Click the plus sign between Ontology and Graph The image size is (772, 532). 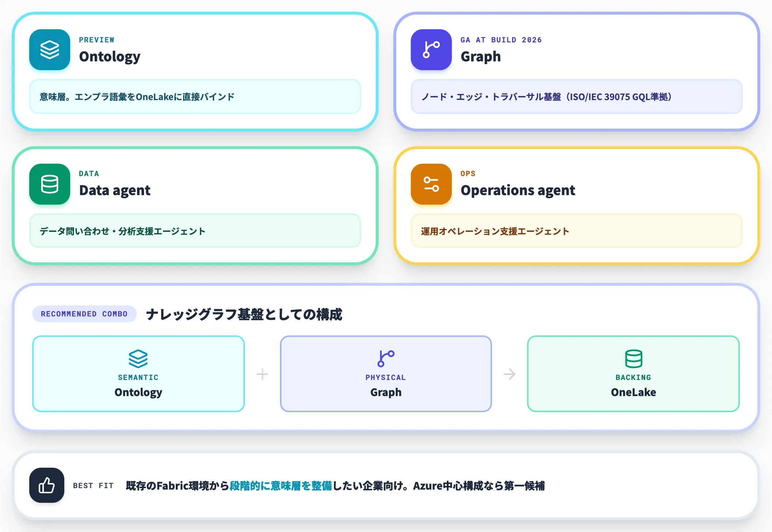(x=262, y=374)
